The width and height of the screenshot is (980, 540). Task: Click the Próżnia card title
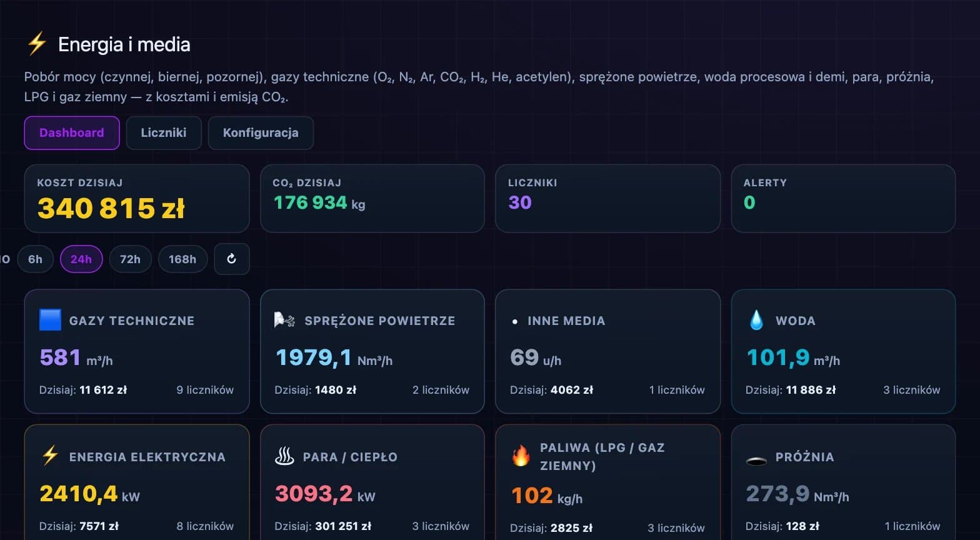click(x=805, y=457)
